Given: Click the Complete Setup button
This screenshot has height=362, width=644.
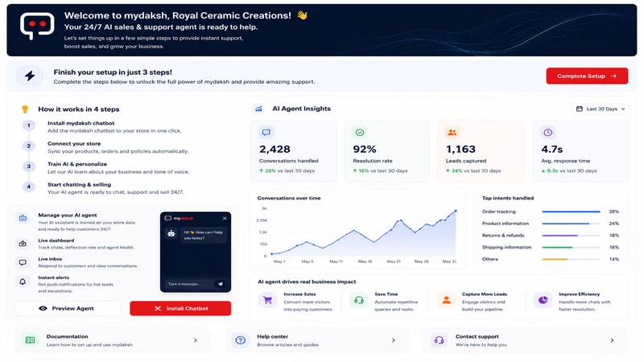Looking at the screenshot, I should click(x=587, y=76).
